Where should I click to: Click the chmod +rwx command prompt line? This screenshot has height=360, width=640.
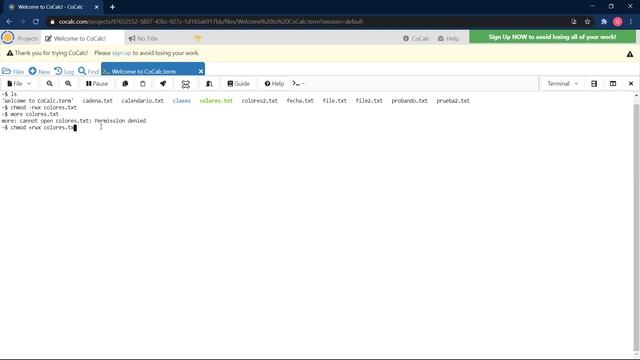(x=39, y=128)
